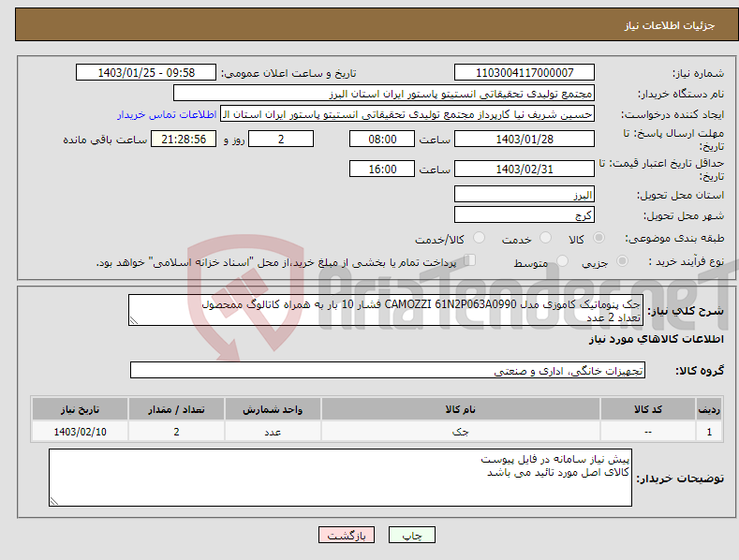Click the گروه کالا field تجهیزات خانگی
This screenshot has width=739, height=560.
tap(388, 371)
